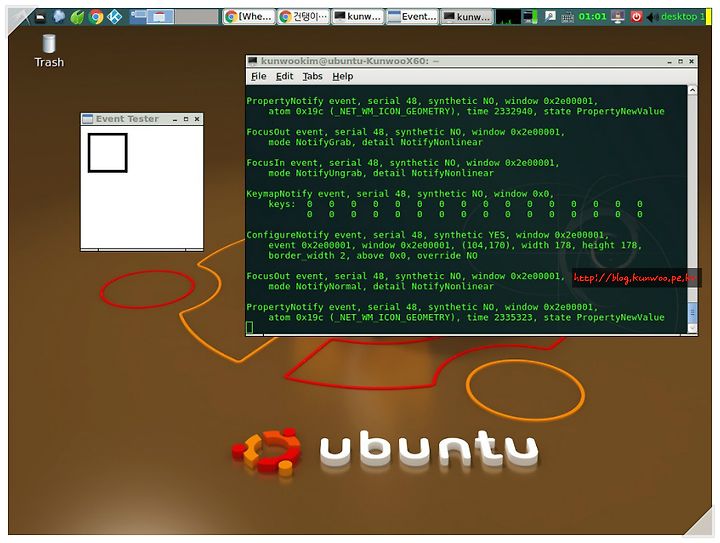
Task: Open the Tabs menu in terminal
Action: (312, 77)
